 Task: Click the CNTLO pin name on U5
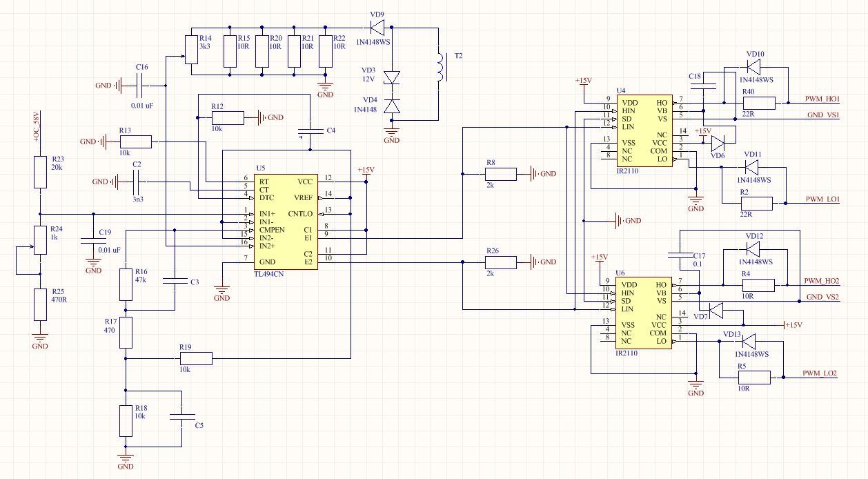[301, 213]
